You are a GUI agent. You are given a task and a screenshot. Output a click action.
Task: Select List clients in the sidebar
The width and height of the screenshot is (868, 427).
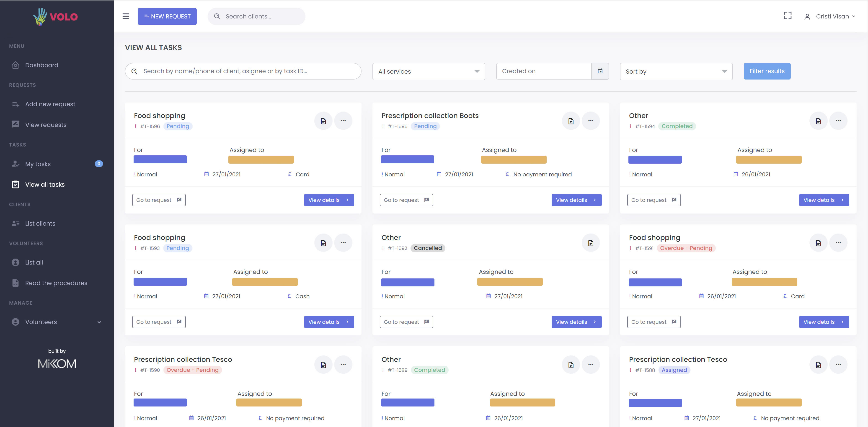40,223
